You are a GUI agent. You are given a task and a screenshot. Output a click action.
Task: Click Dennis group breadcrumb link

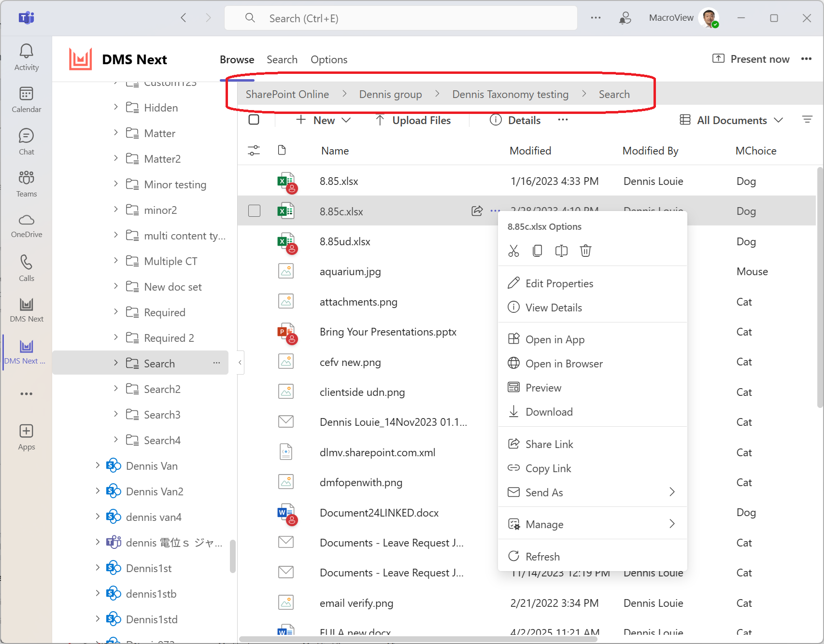tap(390, 94)
